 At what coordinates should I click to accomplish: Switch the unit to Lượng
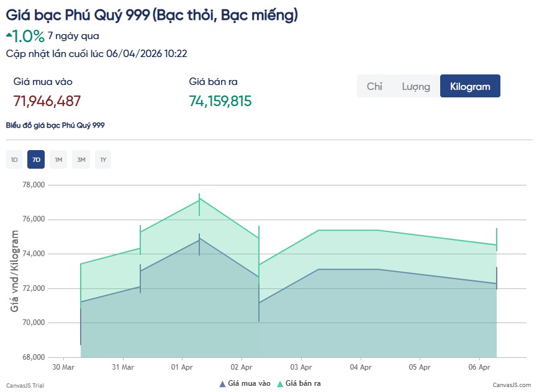click(415, 86)
